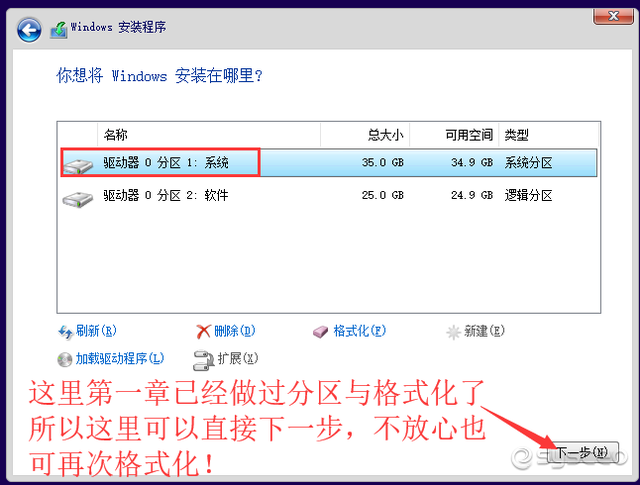Click the 删除(D) delete link
This screenshot has width=640, height=485.
235,331
